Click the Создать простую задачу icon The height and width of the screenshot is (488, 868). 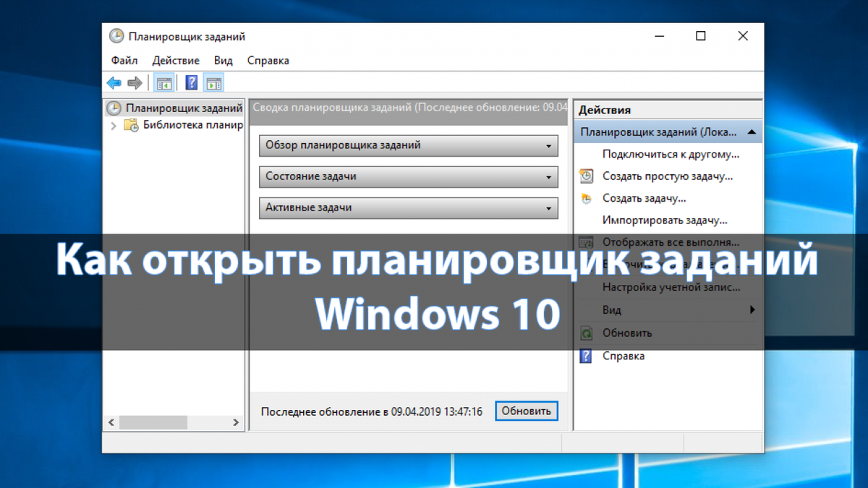[587, 176]
